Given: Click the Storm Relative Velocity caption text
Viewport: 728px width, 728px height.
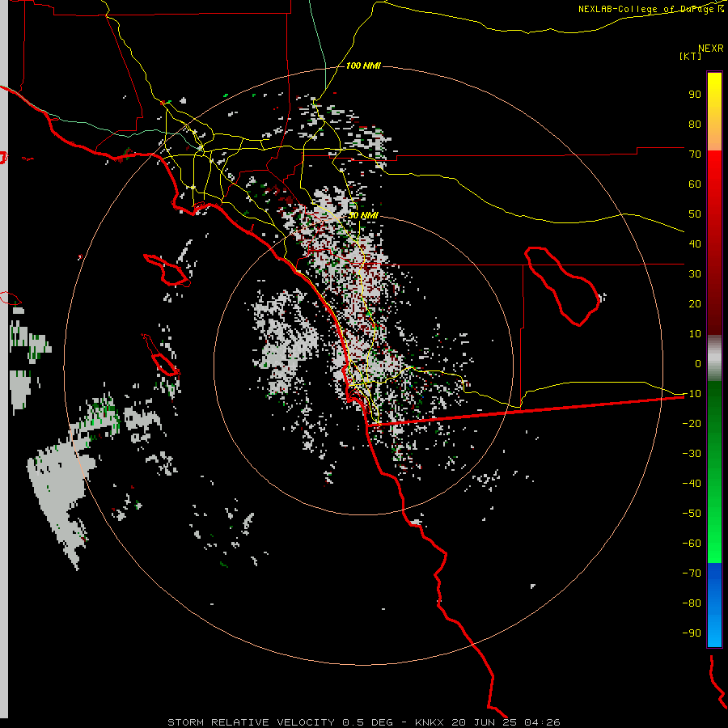Looking at the screenshot, I should [x=363, y=722].
